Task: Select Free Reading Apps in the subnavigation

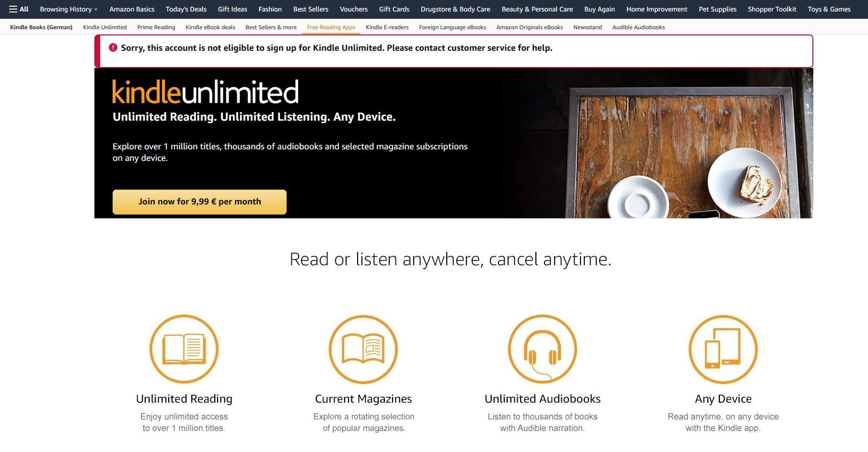Action: click(331, 27)
